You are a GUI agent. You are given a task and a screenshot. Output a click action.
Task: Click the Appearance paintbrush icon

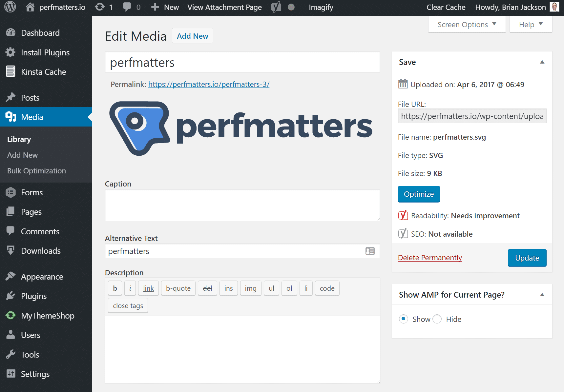pyautogui.click(x=11, y=277)
